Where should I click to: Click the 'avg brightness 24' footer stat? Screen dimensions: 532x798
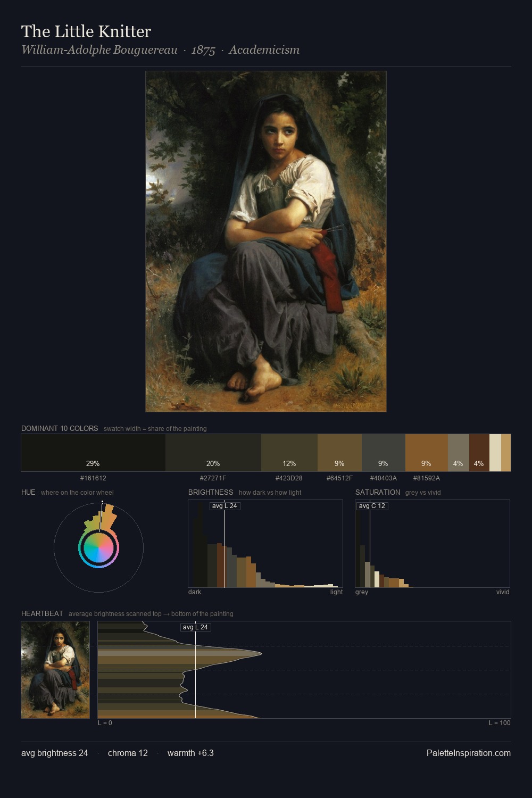point(55,753)
